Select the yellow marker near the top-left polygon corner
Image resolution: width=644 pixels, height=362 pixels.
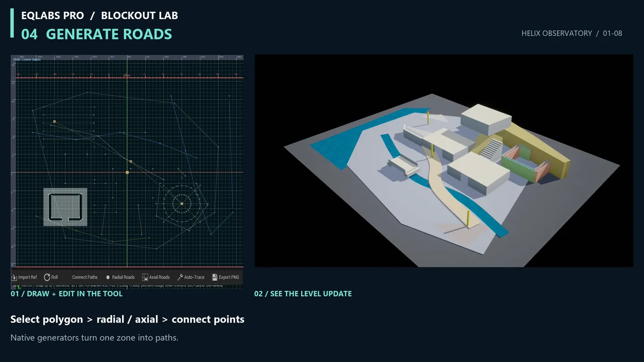point(55,122)
